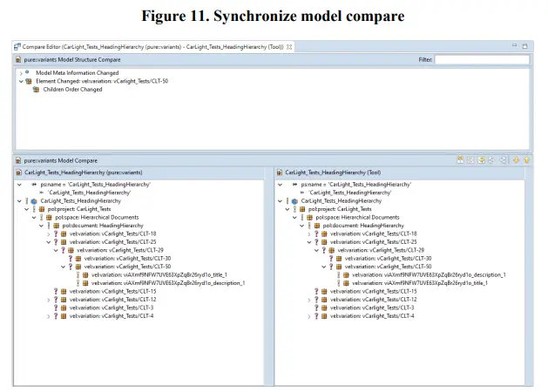Click the question mark beside right CLT-30

(331, 259)
